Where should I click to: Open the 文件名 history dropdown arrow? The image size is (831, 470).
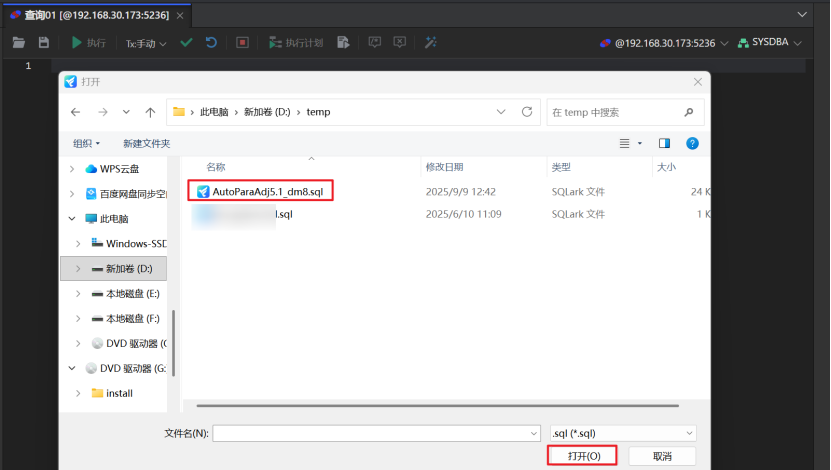(534, 433)
